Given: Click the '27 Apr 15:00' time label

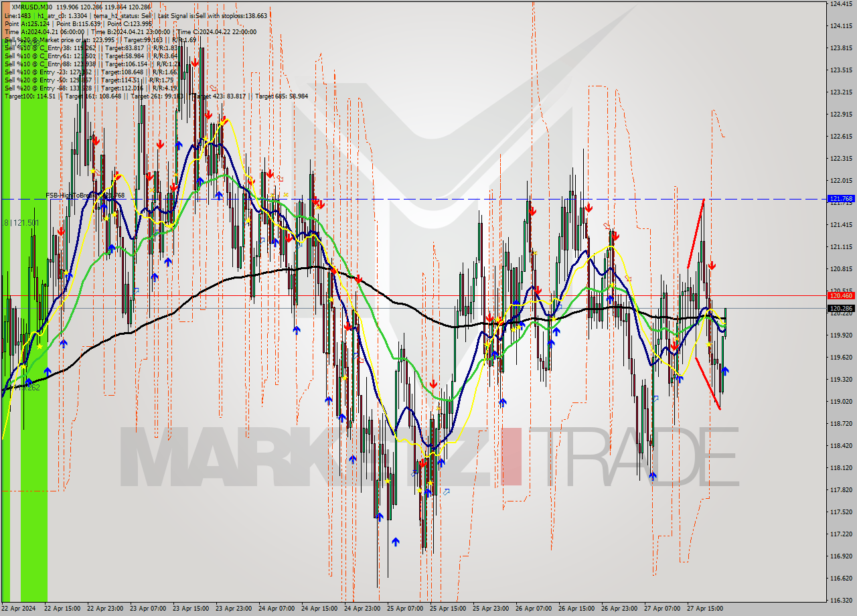Looking at the screenshot, I should (705, 609).
